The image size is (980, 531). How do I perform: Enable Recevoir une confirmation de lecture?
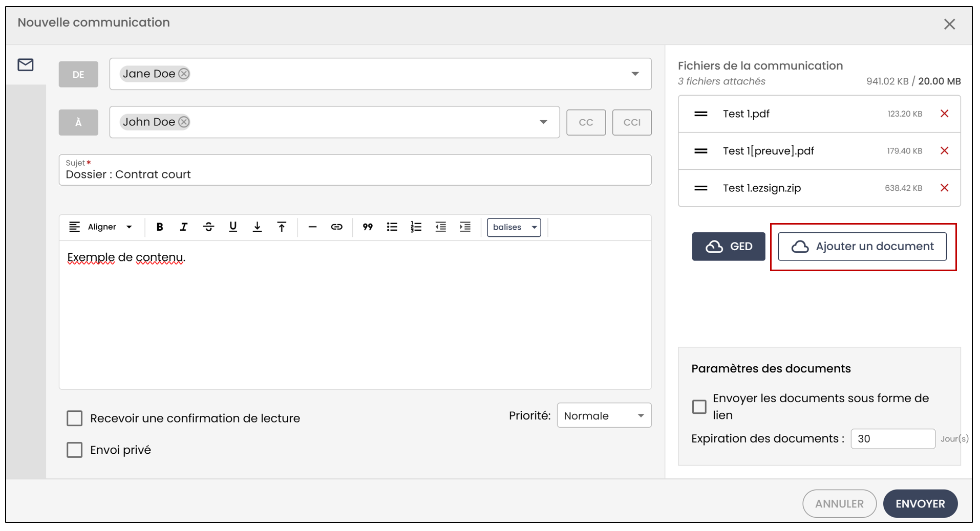click(x=75, y=418)
